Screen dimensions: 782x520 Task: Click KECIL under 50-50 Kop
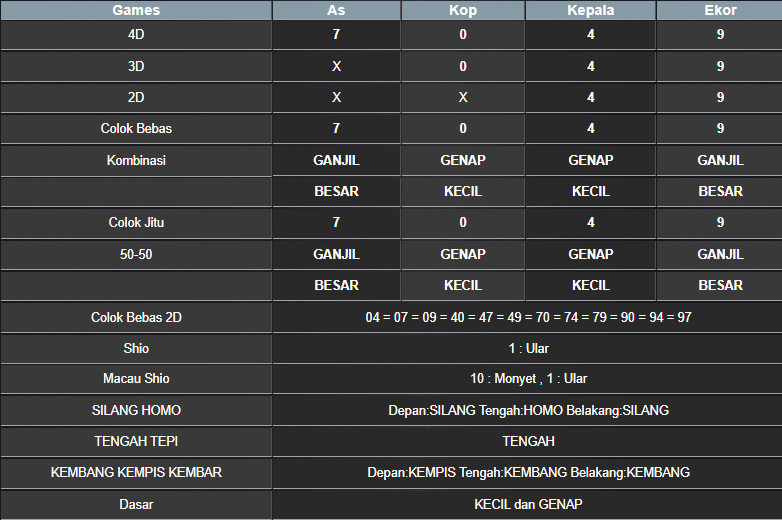(x=463, y=286)
